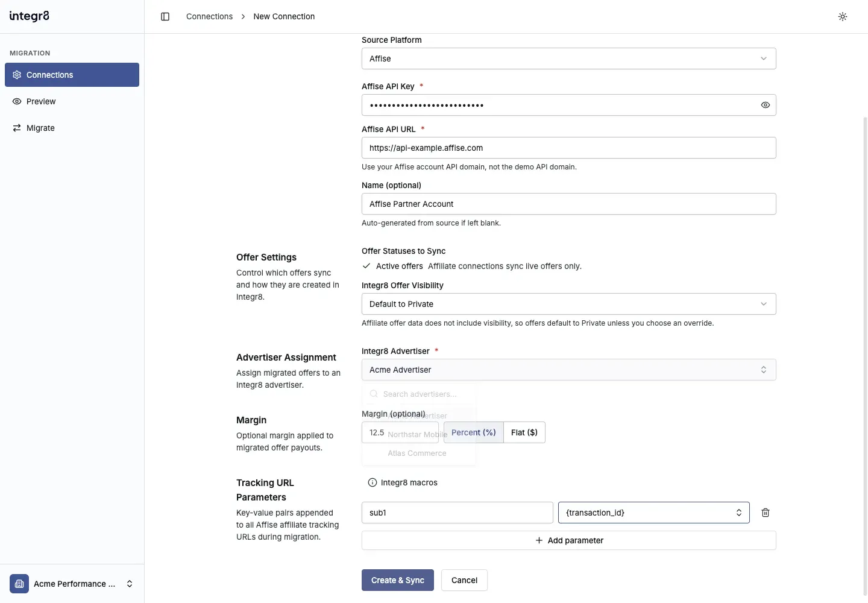Screen dimensions: 868x603
Task: Reveal the Affise API Key with eye icon
Action: click(765, 105)
